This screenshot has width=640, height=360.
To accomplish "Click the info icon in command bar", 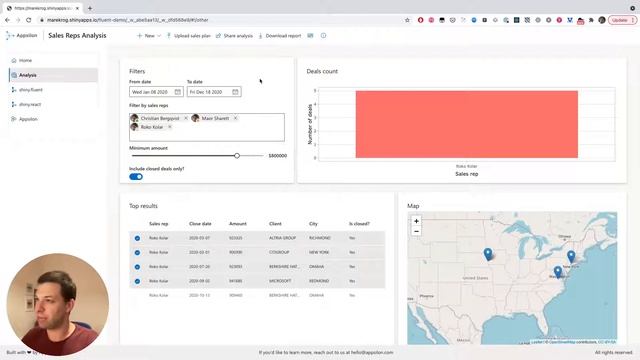I will click(x=323, y=36).
